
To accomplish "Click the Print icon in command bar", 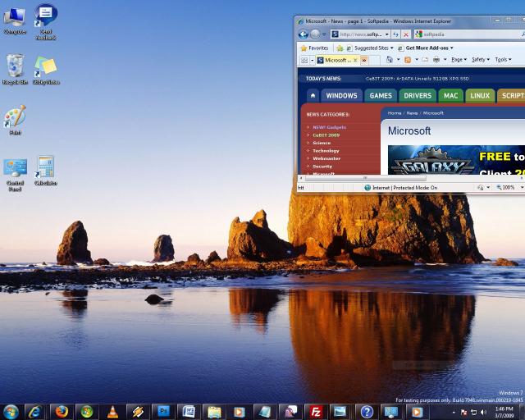I will coord(436,60).
